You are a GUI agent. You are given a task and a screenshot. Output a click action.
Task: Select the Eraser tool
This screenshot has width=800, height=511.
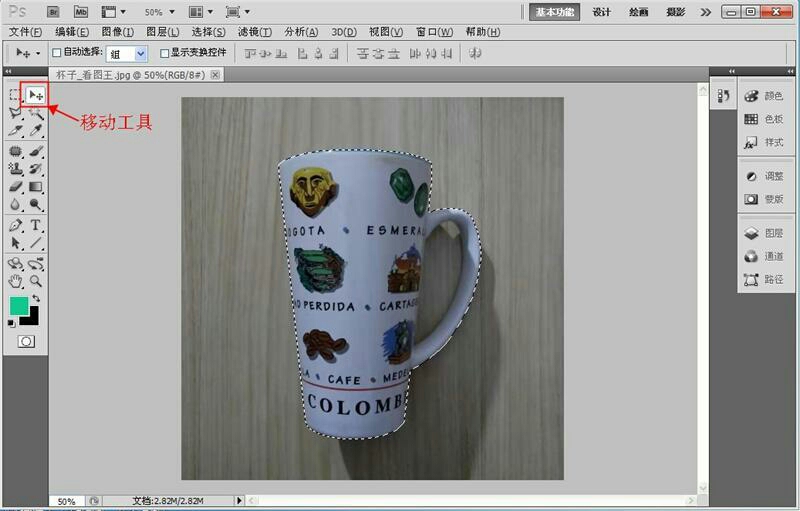(x=15, y=187)
